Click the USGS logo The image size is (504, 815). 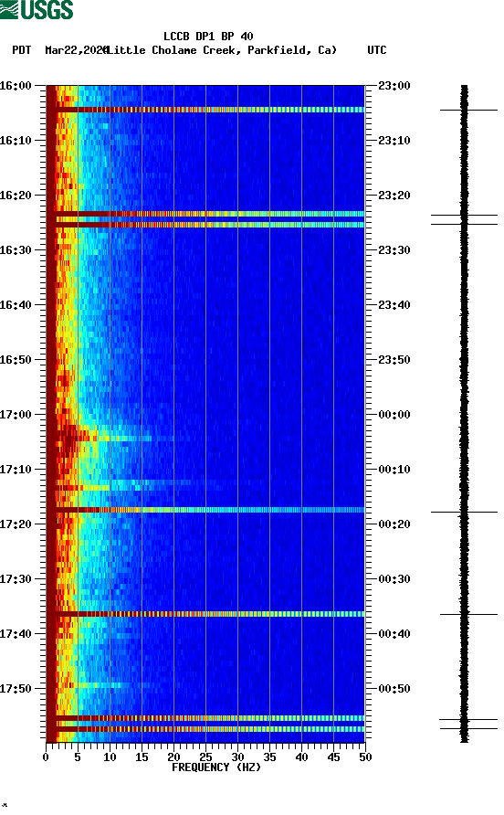click(37, 9)
